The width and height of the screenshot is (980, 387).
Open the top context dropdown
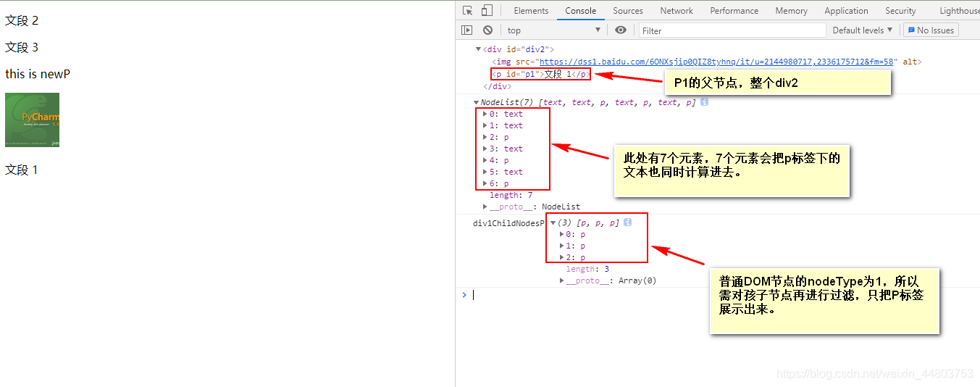click(x=554, y=30)
